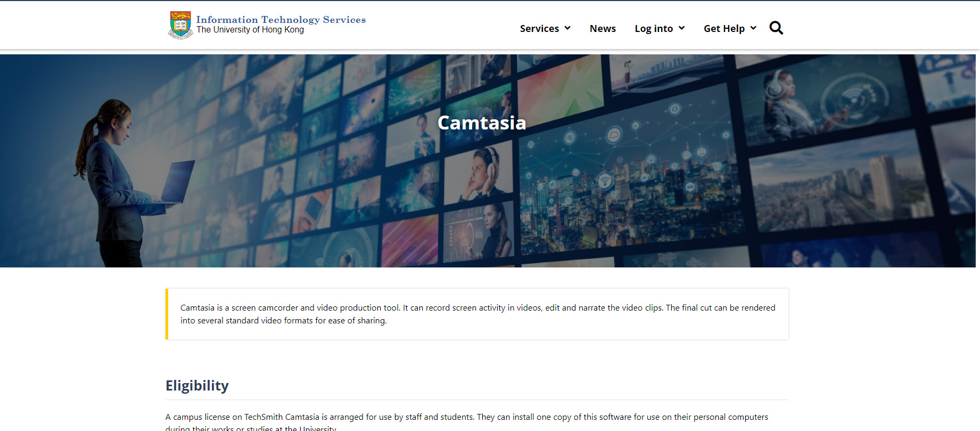Image resolution: width=980 pixels, height=431 pixels.
Task: Select the Log into menu label
Action: [654, 28]
